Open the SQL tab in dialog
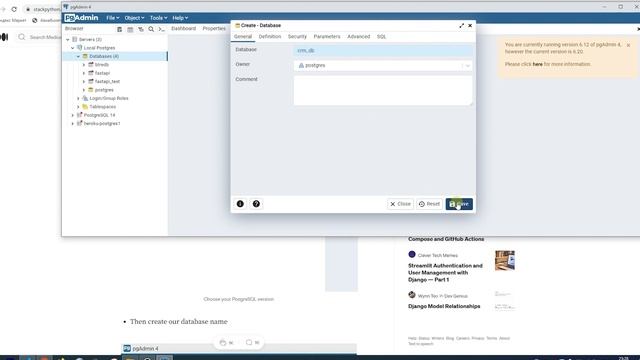The image size is (640, 360). [381, 37]
